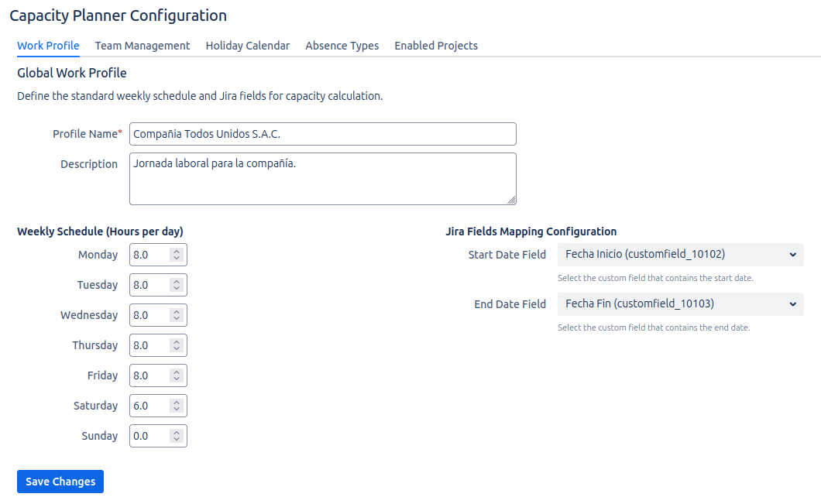
Task: Click the Save Changes button
Action: pos(60,482)
